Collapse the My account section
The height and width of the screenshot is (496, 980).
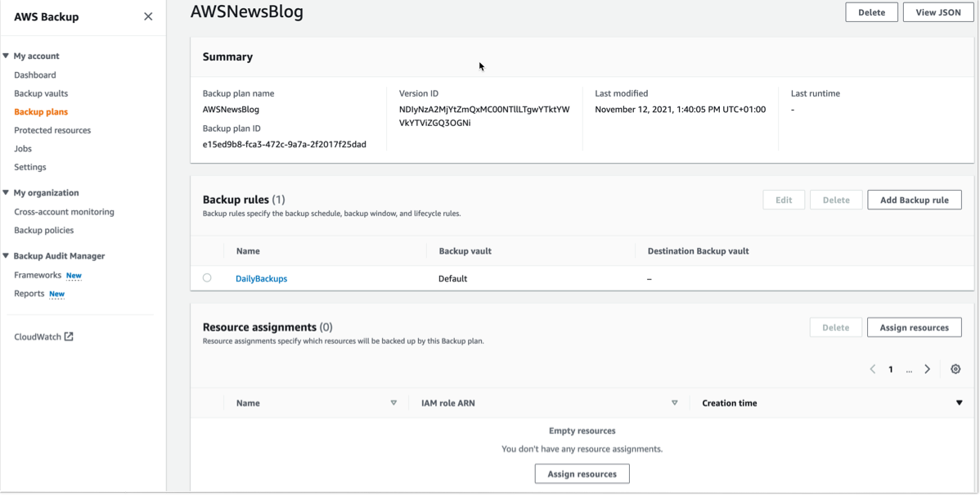[x=7, y=55]
